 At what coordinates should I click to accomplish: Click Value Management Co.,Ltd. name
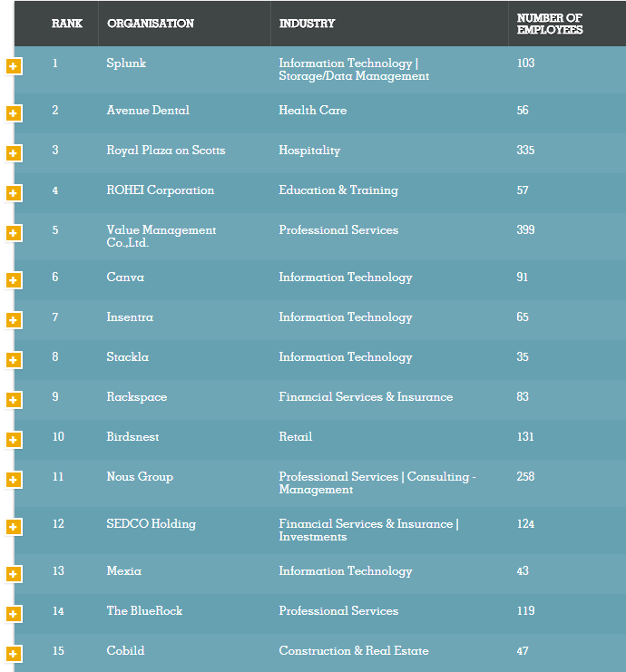pyautogui.click(x=161, y=236)
